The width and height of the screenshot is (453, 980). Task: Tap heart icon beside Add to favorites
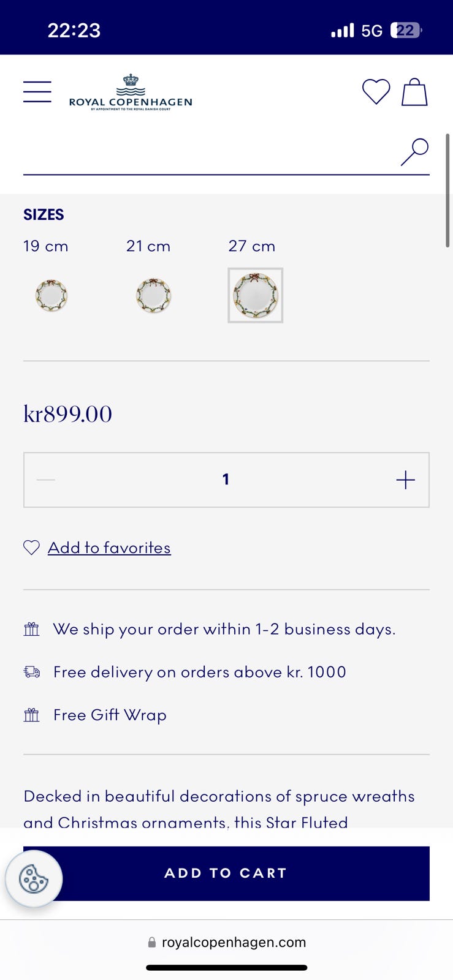(31, 548)
